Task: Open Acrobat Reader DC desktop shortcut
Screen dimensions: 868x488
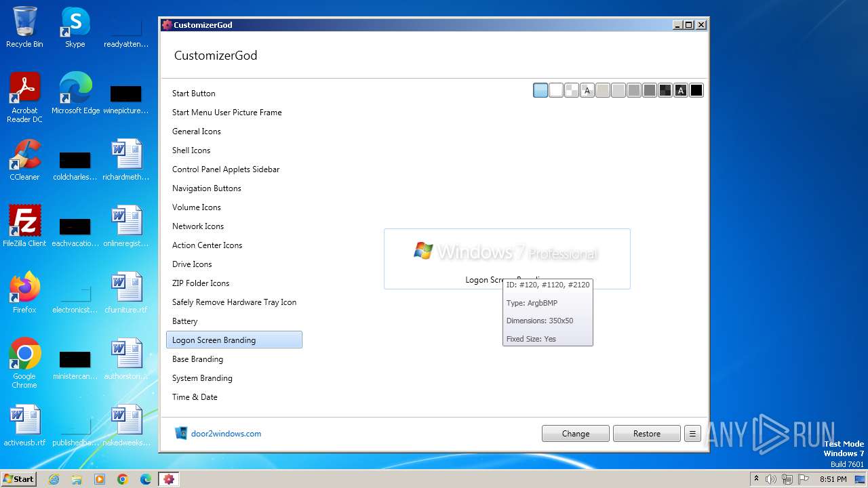Action: 24,98
